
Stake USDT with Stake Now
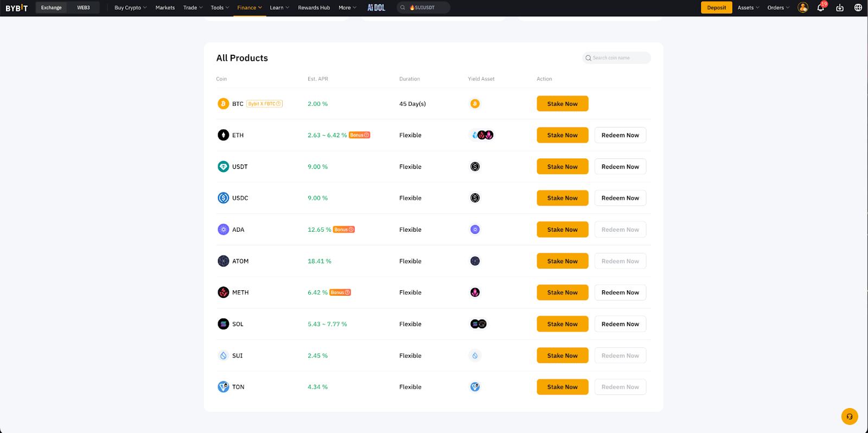coord(563,167)
